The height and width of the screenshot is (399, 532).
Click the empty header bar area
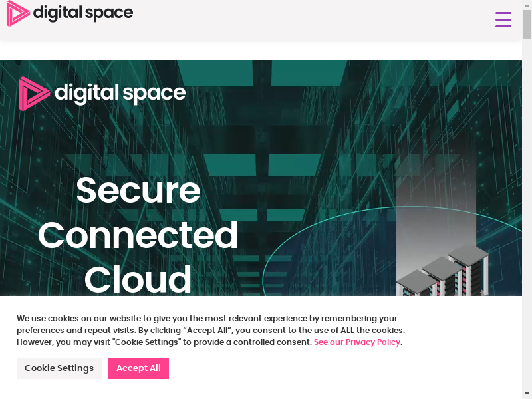[312, 19]
